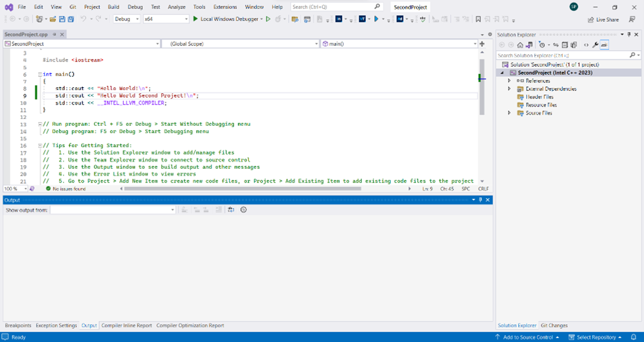Toggle Show All Files in Solution Explorer

(573, 44)
